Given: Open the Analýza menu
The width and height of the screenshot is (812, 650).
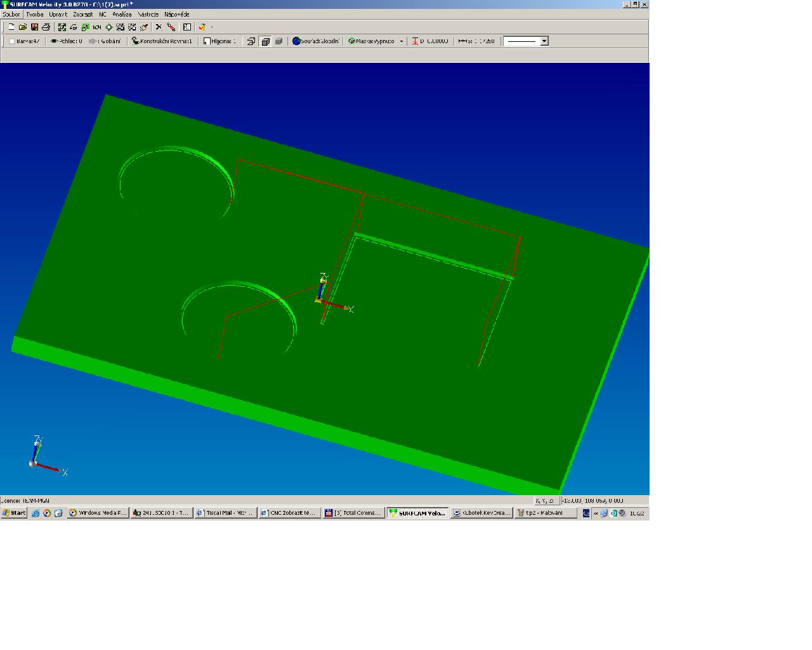Looking at the screenshot, I should pyautogui.click(x=122, y=14).
